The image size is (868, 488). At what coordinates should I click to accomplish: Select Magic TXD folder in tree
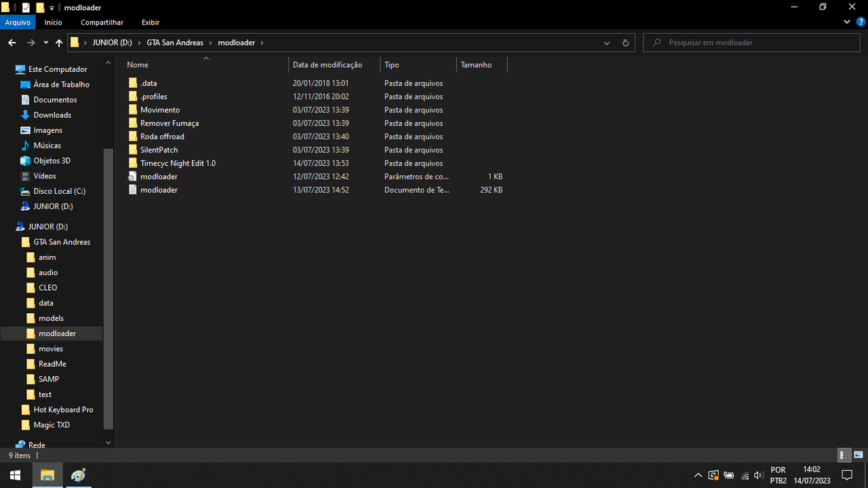point(52,425)
